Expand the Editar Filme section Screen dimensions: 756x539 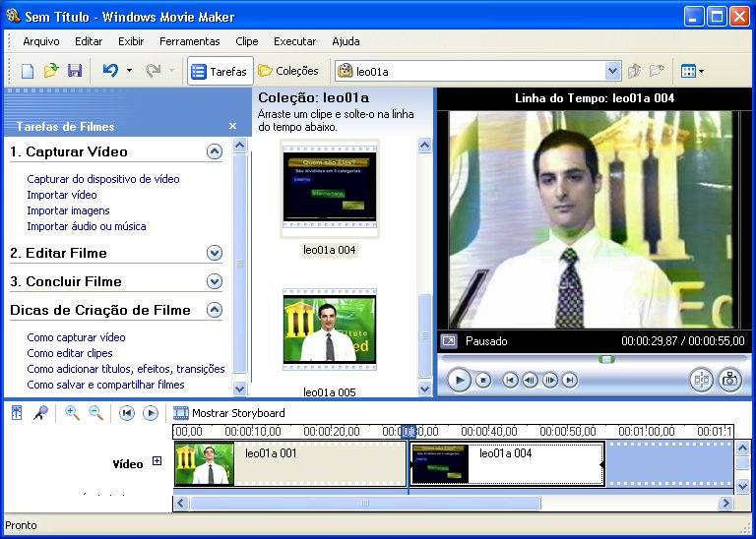coord(215,253)
